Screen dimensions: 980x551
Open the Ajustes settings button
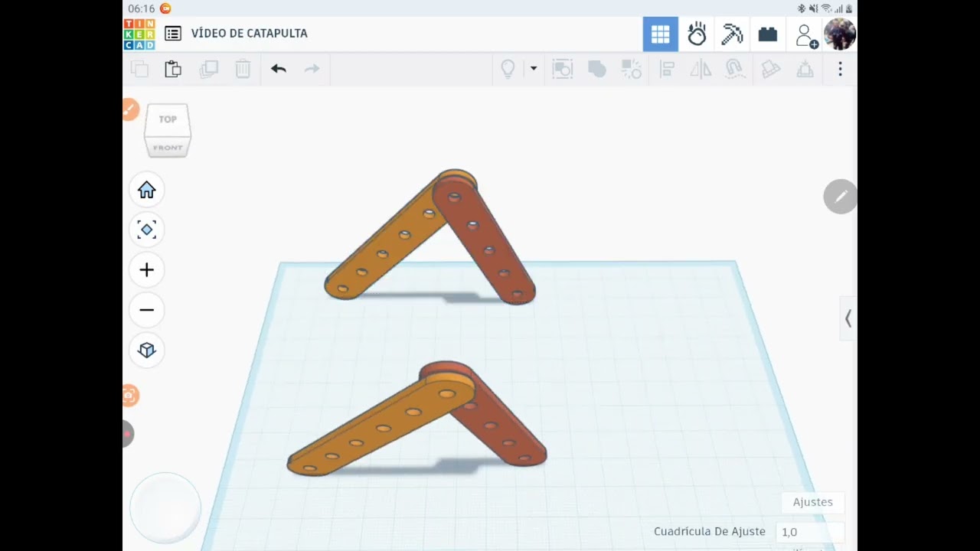812,502
